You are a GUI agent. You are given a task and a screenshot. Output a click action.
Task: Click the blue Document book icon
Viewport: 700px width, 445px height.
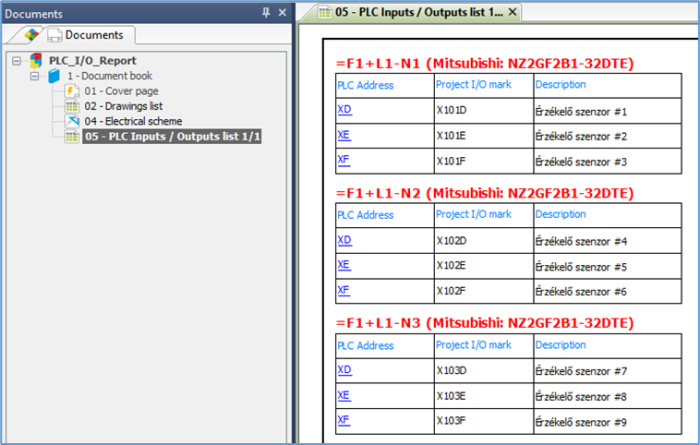(x=54, y=76)
